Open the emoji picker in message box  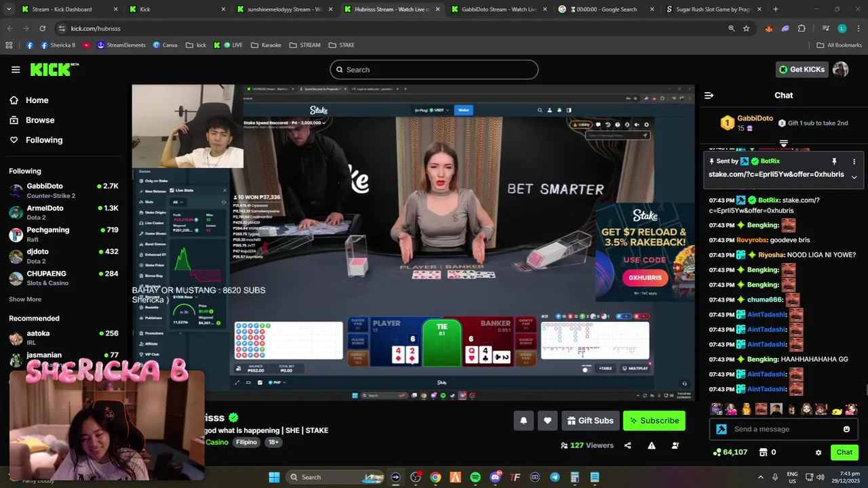click(846, 429)
